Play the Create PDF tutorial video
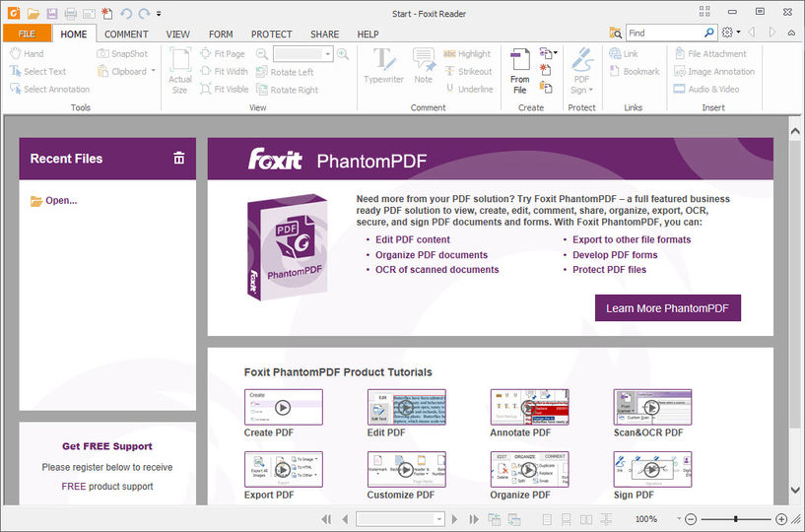 (283, 407)
